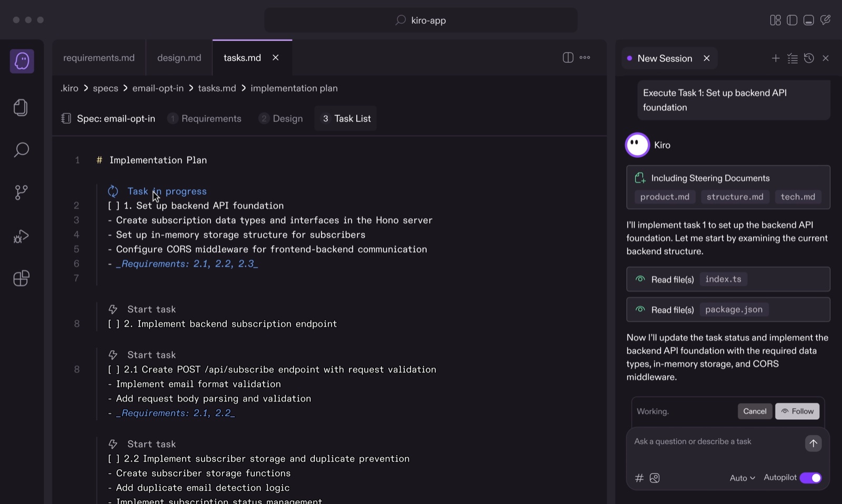Click the image attach icon in chat input
Screen dimensions: 842x504
(655, 478)
